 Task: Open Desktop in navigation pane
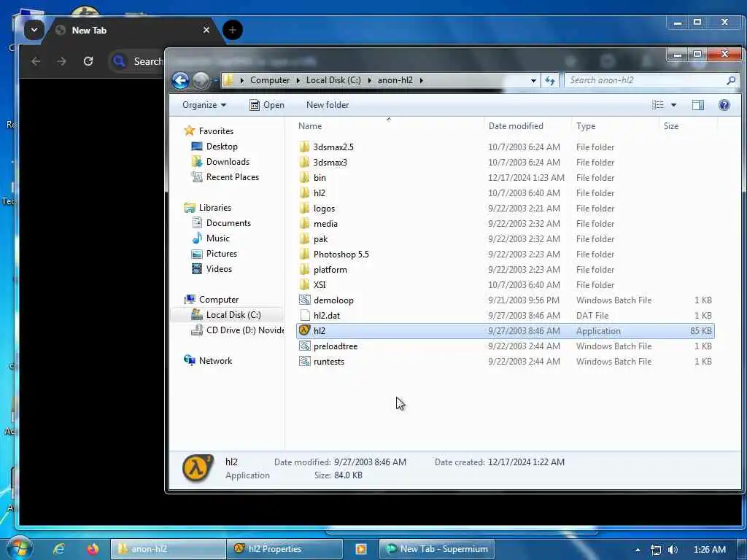pos(222,146)
